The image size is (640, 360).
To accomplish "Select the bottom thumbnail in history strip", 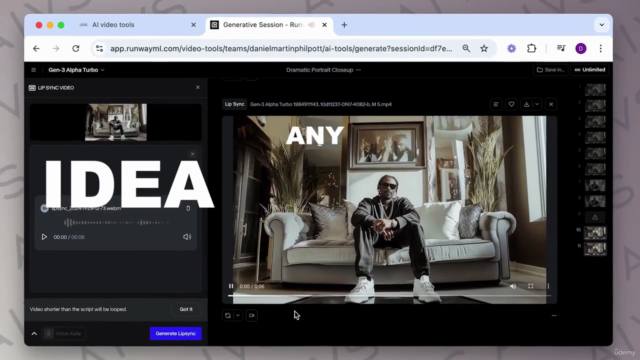I will pos(595,249).
